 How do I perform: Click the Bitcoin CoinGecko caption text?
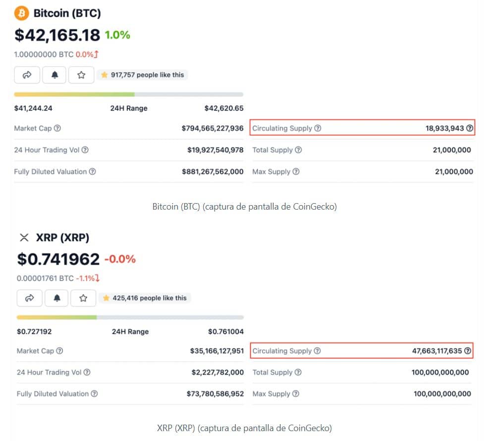(x=245, y=206)
